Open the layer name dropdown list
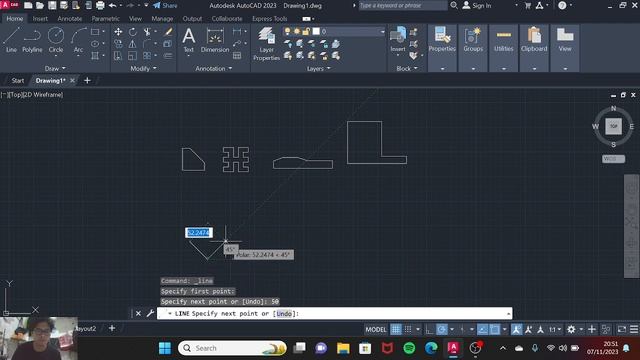The width and height of the screenshot is (640, 360). point(382,31)
